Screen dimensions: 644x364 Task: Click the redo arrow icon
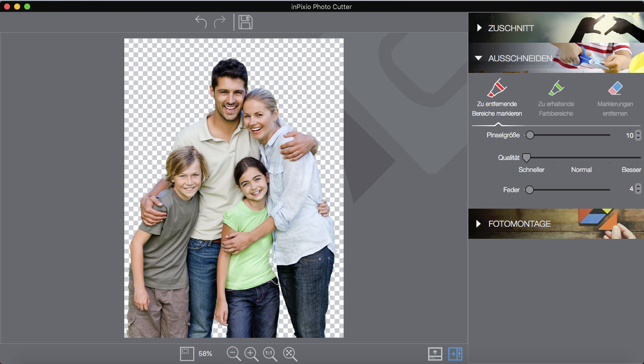tap(220, 22)
